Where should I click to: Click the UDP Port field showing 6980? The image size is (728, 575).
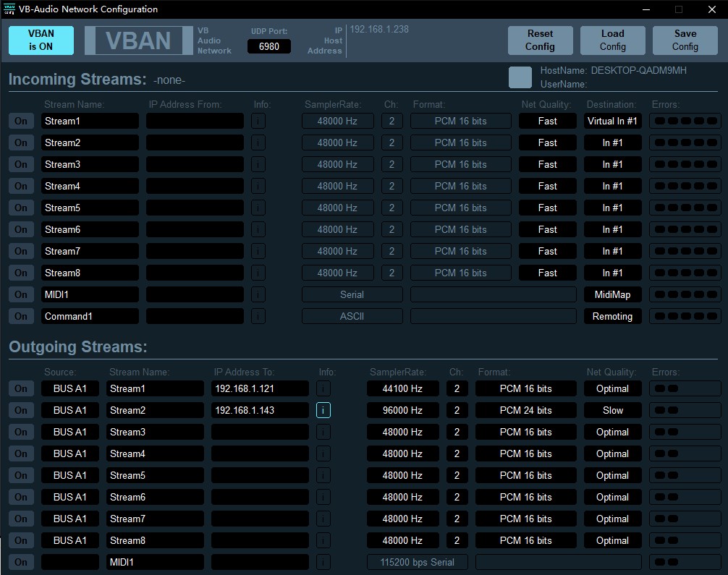coord(269,46)
